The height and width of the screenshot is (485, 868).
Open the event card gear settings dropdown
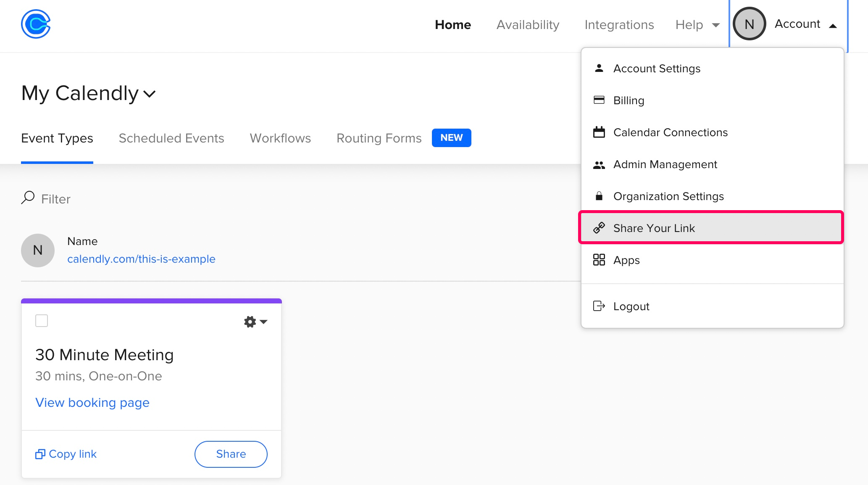255,322
